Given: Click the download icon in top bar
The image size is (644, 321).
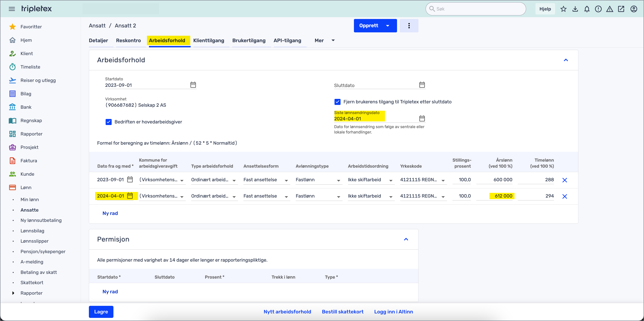Looking at the screenshot, I should coord(575,9).
